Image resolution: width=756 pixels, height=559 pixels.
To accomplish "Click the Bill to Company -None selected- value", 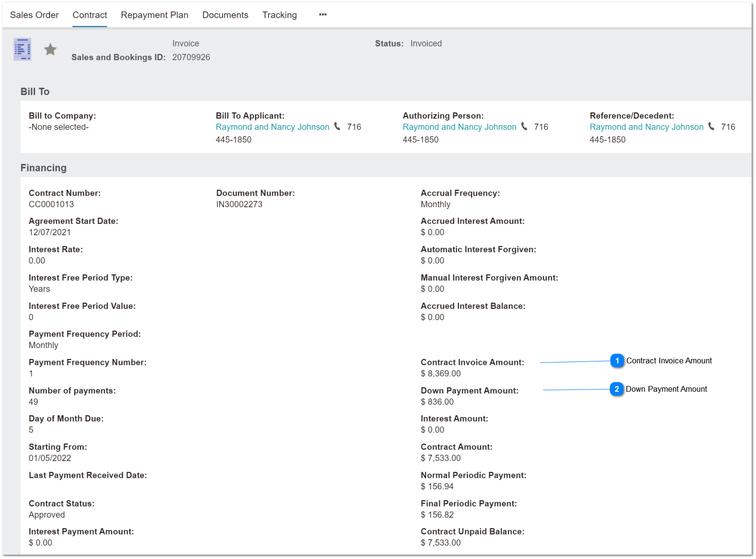I will (59, 127).
